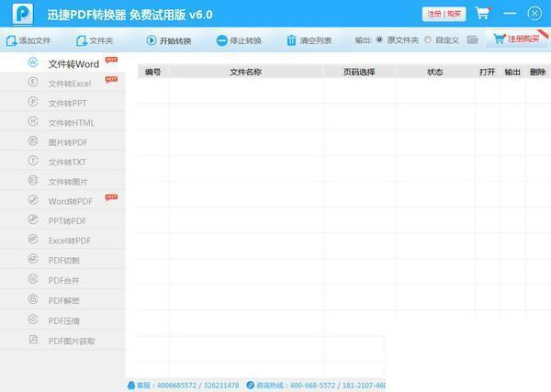Open the shopping cart icon in title bar
Screen dimensions: 551x392
pos(483,14)
